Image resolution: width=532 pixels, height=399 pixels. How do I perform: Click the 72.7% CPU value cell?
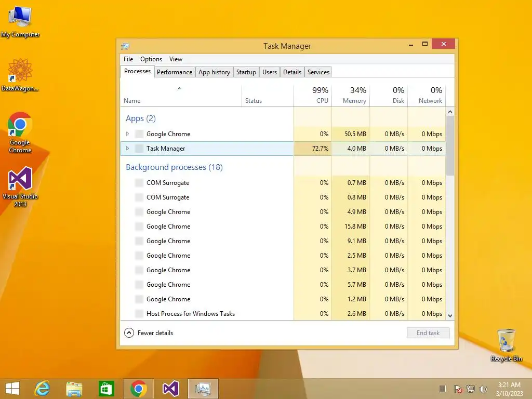coord(312,149)
